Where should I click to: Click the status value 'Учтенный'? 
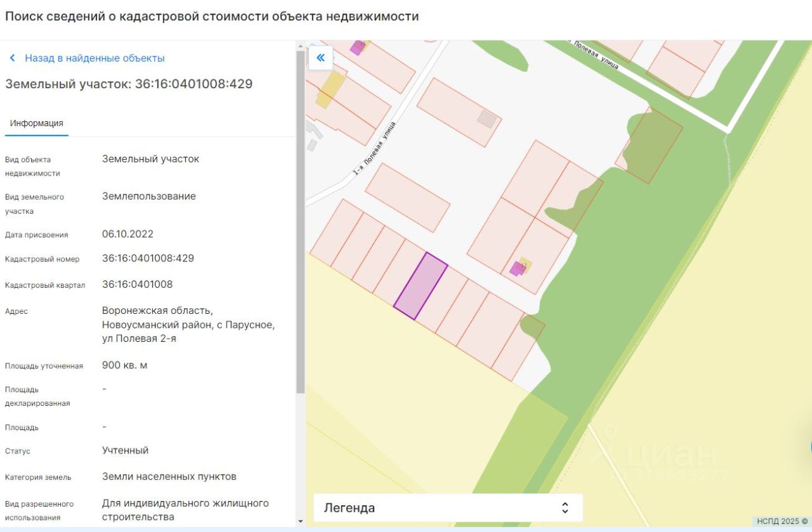coord(125,450)
